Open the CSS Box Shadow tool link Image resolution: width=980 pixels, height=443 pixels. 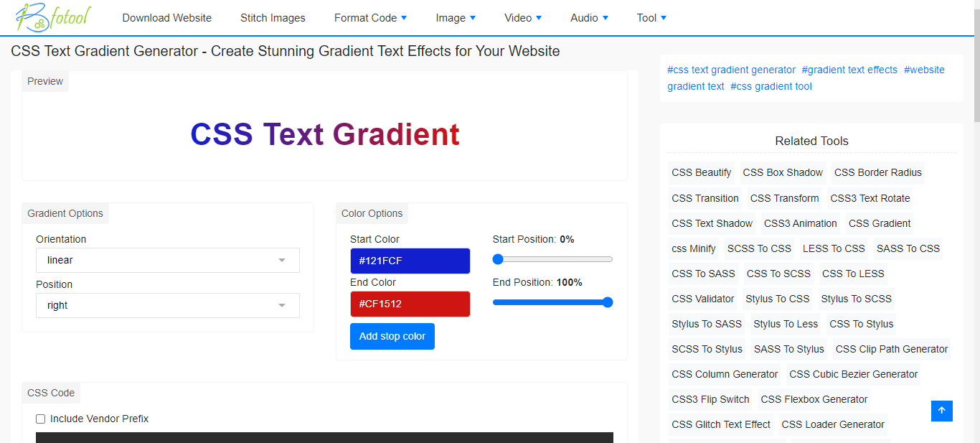783,172
